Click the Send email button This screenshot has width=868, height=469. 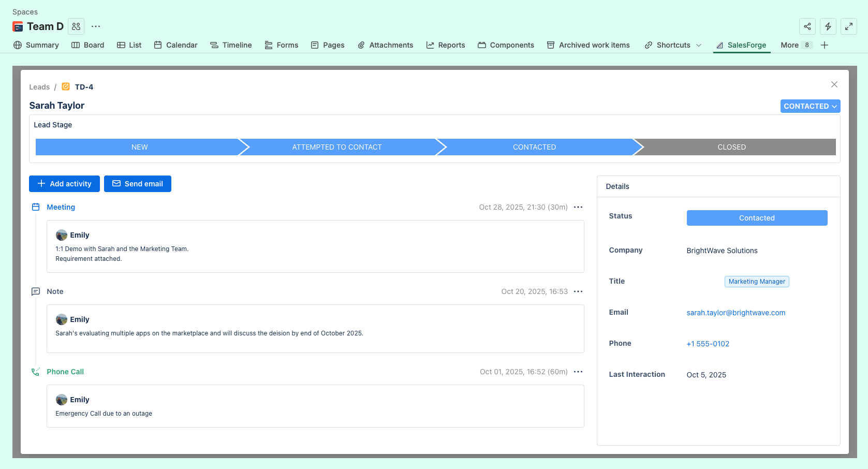click(x=138, y=184)
